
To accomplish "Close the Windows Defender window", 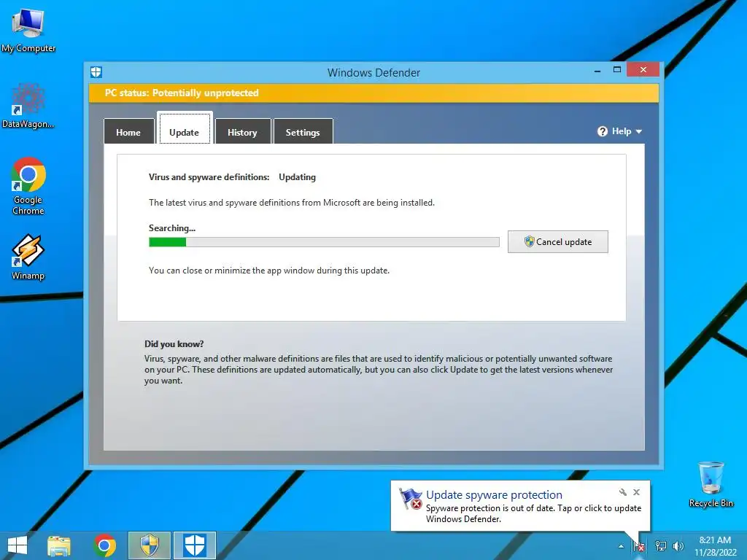I will (643, 69).
